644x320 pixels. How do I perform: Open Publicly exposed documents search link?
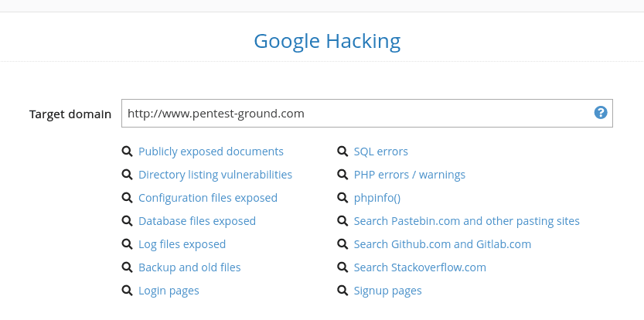pos(211,151)
